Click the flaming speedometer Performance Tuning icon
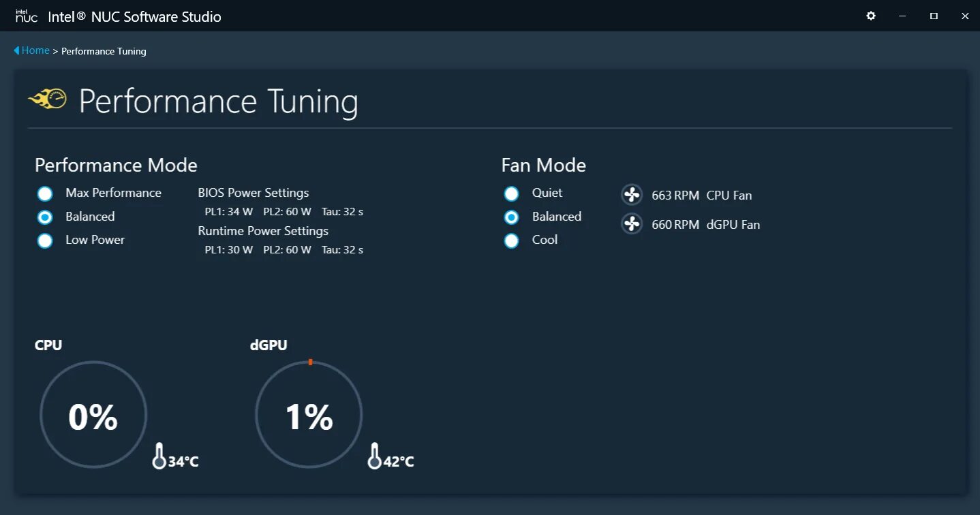The image size is (980, 515). pos(48,99)
